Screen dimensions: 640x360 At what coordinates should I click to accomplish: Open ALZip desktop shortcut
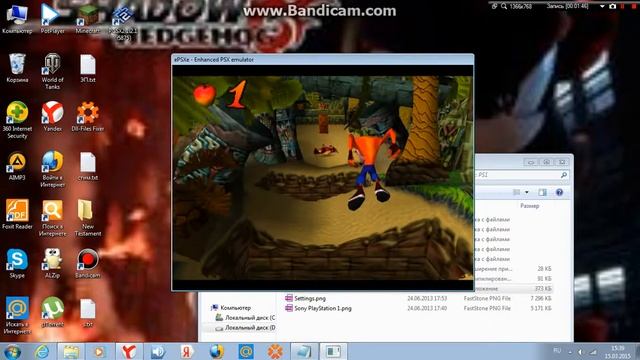(52, 263)
